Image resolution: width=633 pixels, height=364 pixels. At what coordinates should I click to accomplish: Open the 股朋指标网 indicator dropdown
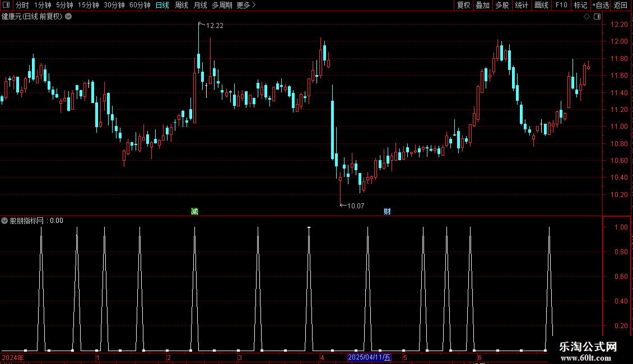click(4, 221)
